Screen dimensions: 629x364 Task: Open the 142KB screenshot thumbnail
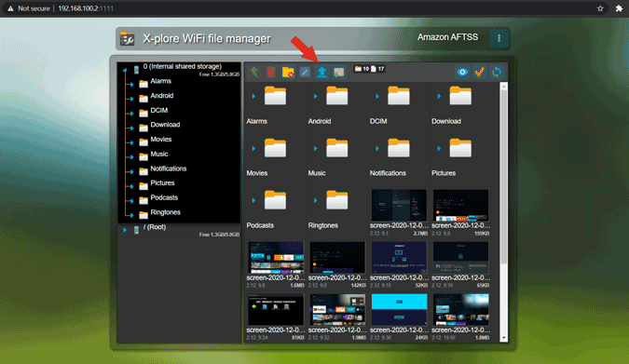(337, 257)
